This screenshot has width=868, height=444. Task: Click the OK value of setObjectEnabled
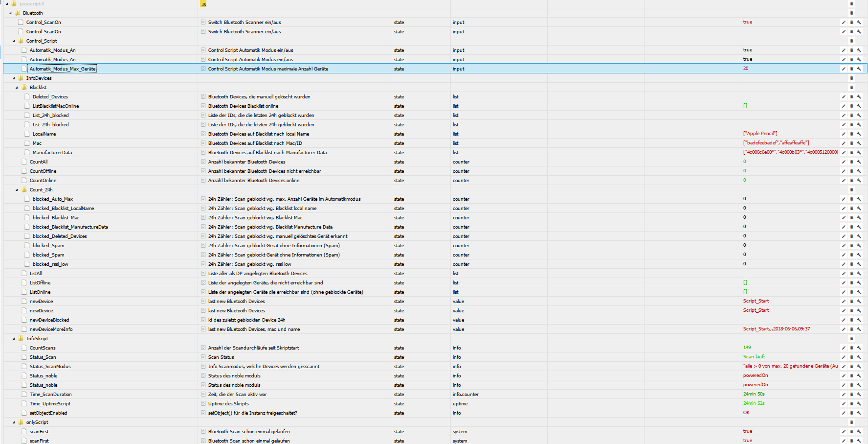[x=746, y=413]
